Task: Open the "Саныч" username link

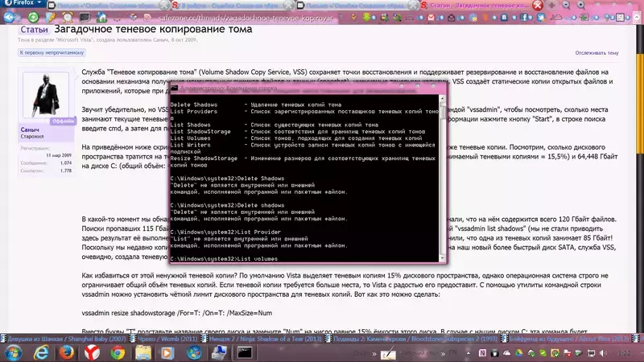Action: point(30,130)
